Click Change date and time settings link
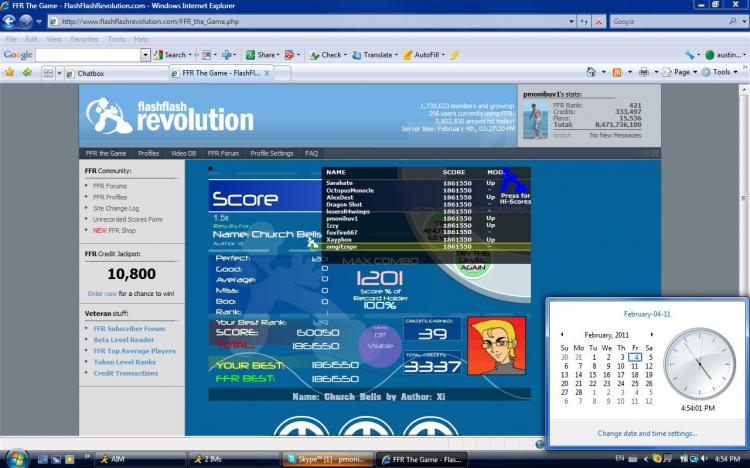Viewport: 750px width, 468px height. point(647,434)
